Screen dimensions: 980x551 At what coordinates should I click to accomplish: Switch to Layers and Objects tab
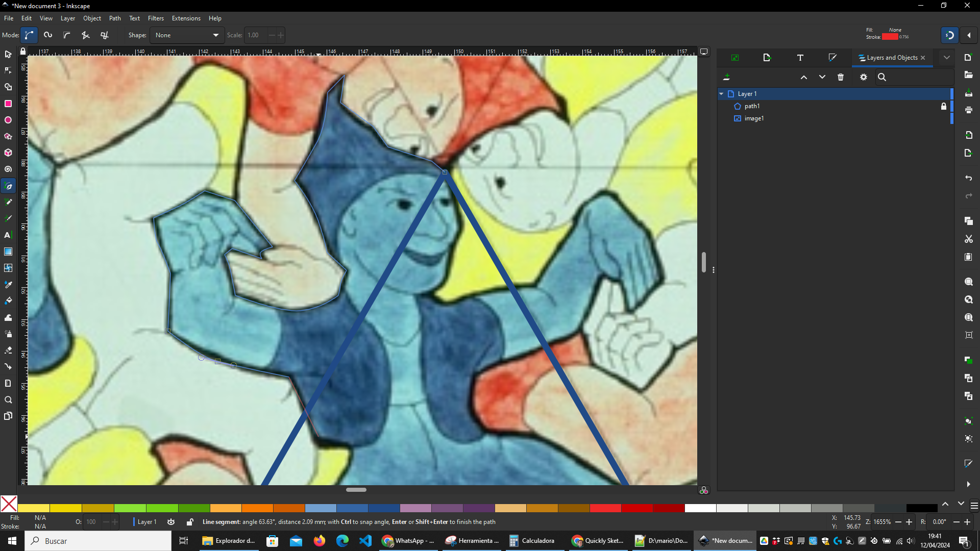(x=892, y=58)
